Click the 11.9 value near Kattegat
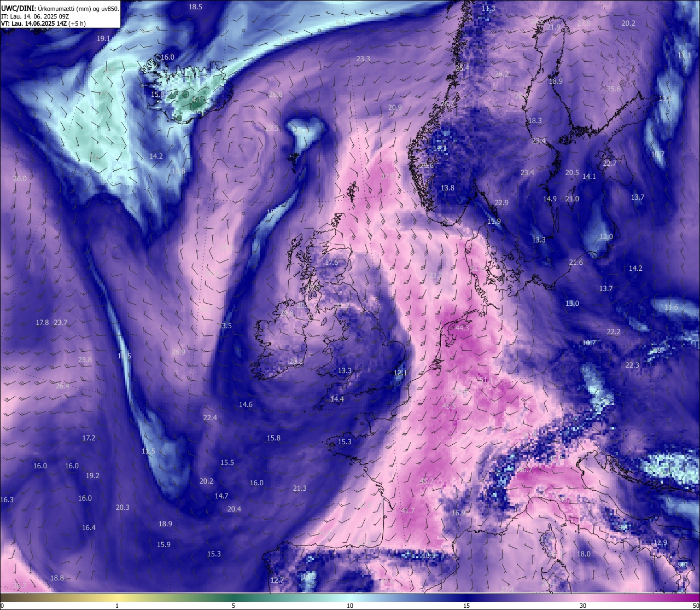Image resolution: width=700 pixels, height=610 pixels. 494,221
